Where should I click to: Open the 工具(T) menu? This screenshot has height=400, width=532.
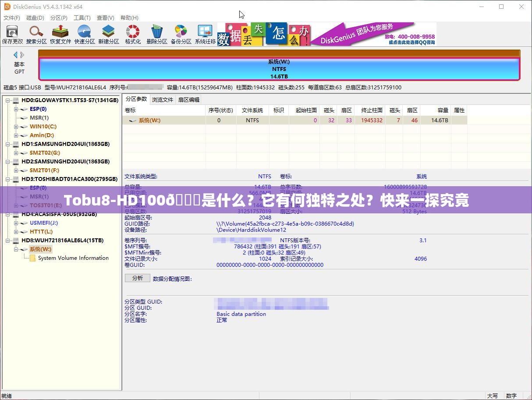(82, 18)
